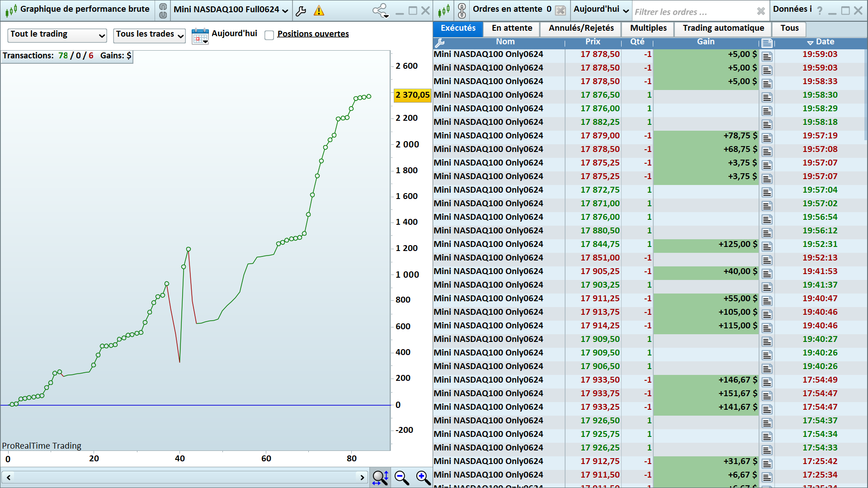Select the Trading automatique tab
The image size is (868, 488).
point(723,28)
